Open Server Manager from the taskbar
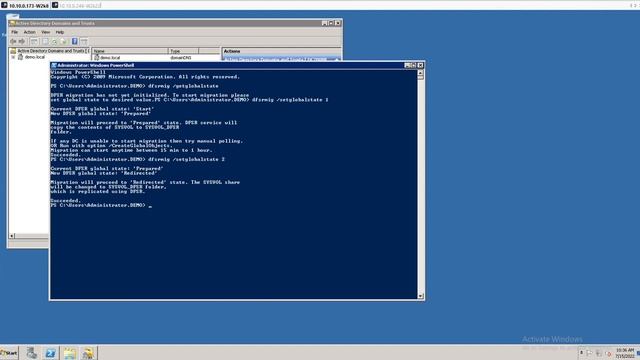Image resolution: width=640 pixels, height=360 pixels. (31, 353)
